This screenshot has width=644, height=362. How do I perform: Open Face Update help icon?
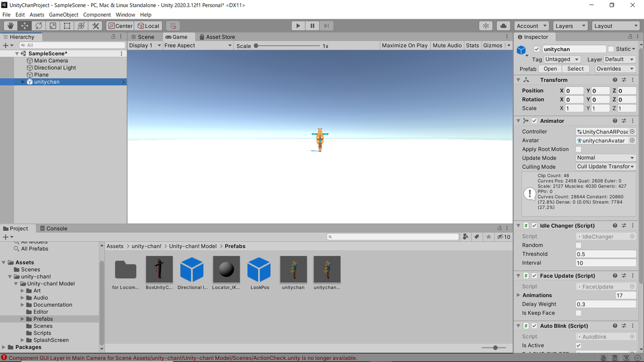616,276
